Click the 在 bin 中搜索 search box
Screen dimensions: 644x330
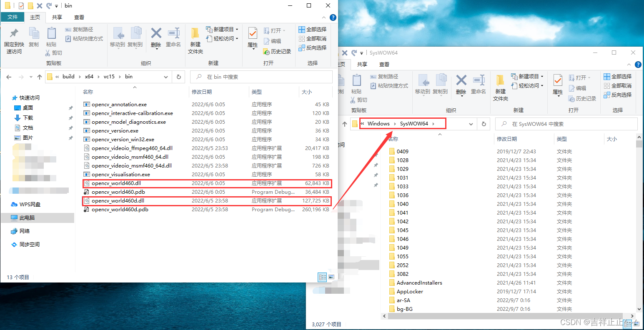tap(261, 77)
